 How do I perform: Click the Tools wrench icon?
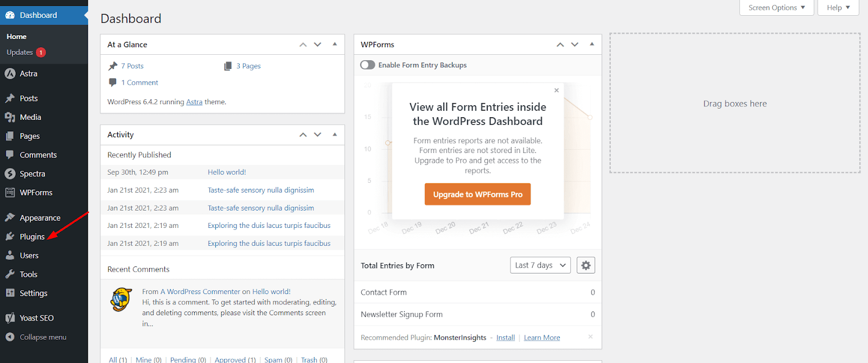[10, 274]
